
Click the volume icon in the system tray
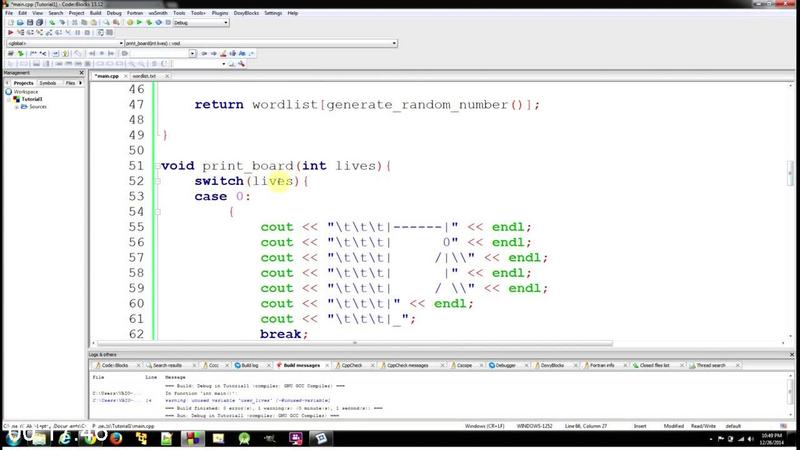pos(751,439)
